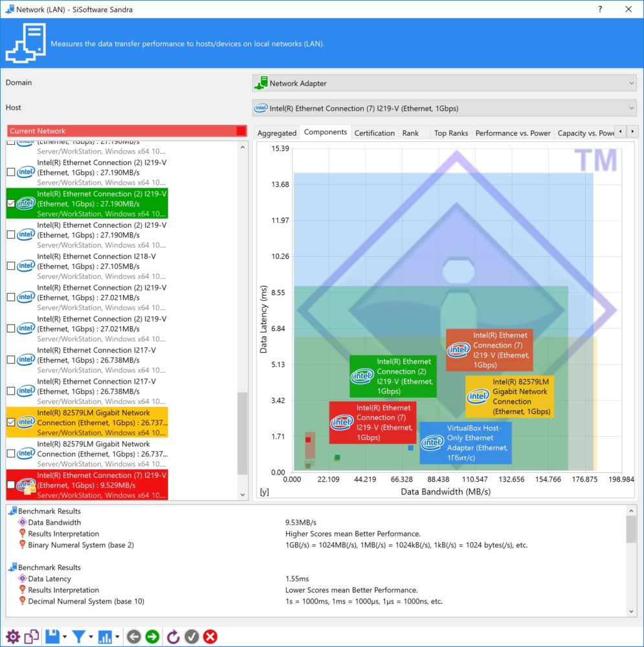Click the small red data point in chart
The image size is (644, 647).
coord(308,439)
